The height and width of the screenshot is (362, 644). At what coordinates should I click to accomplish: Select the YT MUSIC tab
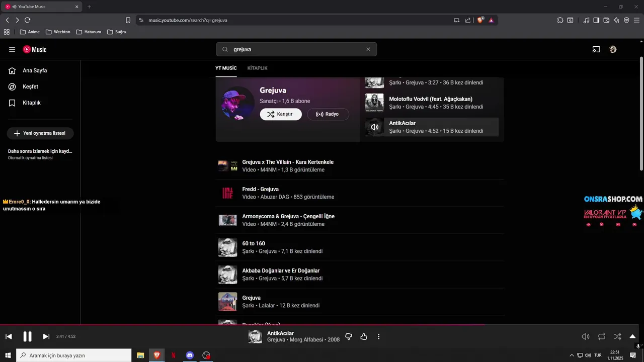pyautogui.click(x=226, y=68)
